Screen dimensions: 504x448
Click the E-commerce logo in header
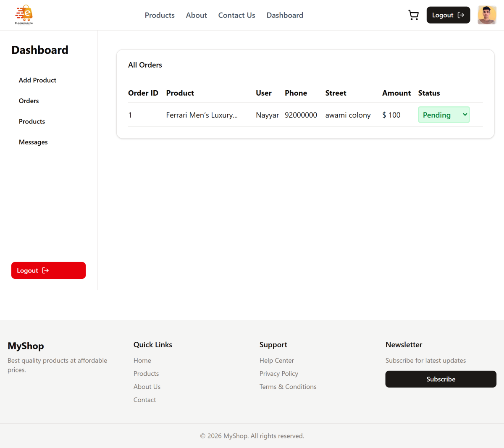[24, 15]
